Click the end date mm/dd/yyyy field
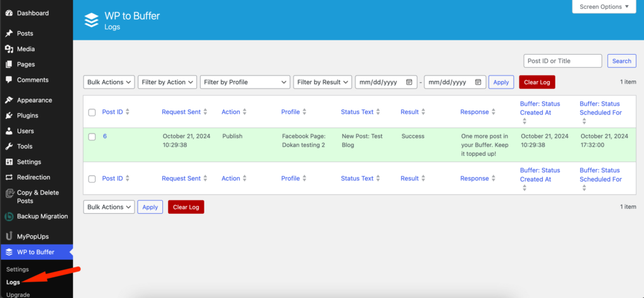The height and width of the screenshot is (298, 644). [x=455, y=82]
